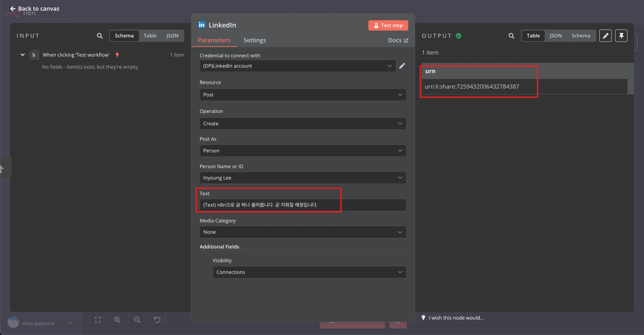Switch OUTPUT view to JSON
Screen dimensions: 644x335
pos(555,36)
